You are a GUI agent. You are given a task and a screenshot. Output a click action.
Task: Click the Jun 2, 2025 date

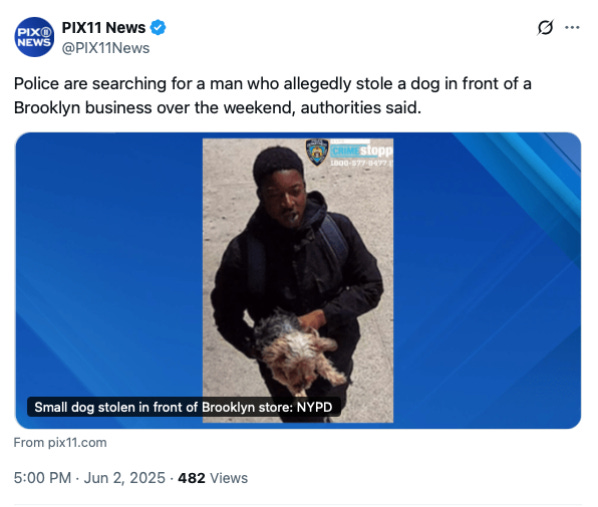coord(125,478)
